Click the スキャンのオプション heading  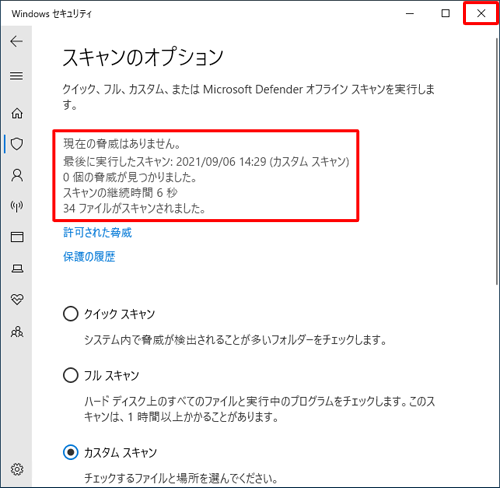[x=143, y=57]
